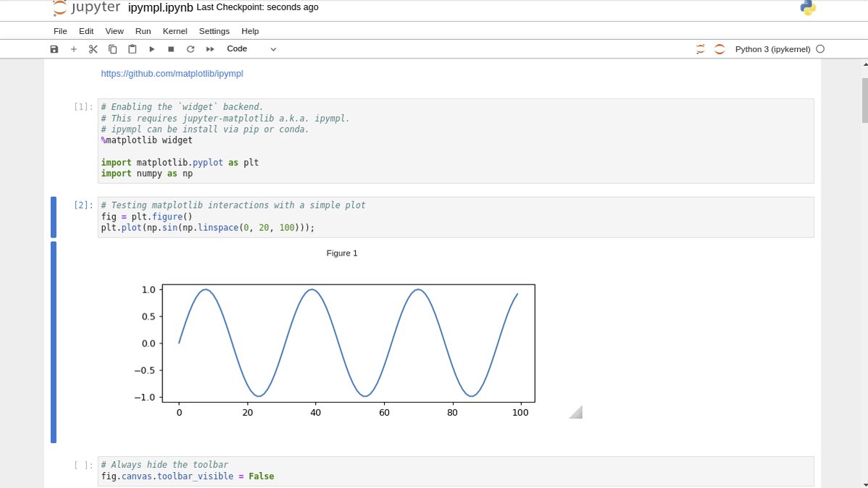
Task: Click the [2]: cell execution prompt
Action: click(83, 206)
